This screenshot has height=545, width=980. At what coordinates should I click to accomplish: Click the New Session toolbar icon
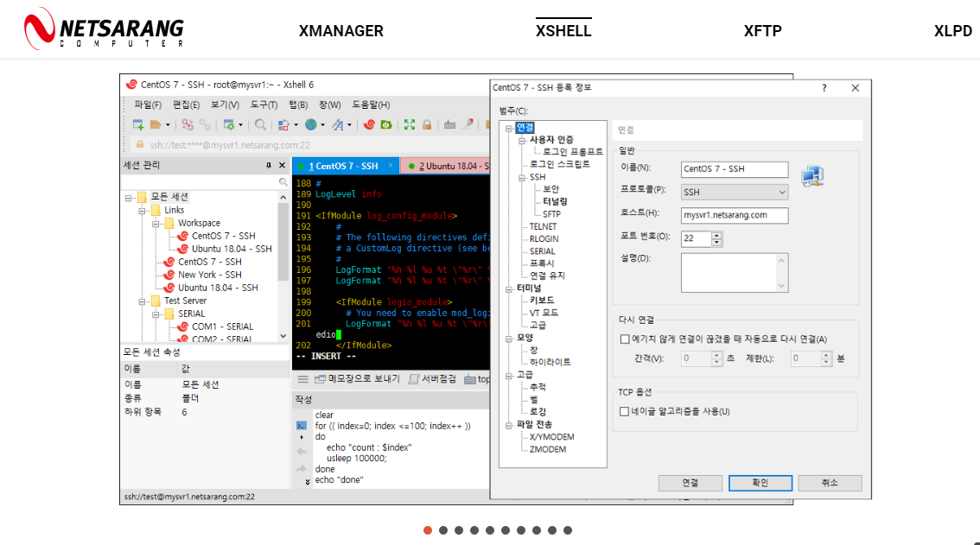coord(138,125)
